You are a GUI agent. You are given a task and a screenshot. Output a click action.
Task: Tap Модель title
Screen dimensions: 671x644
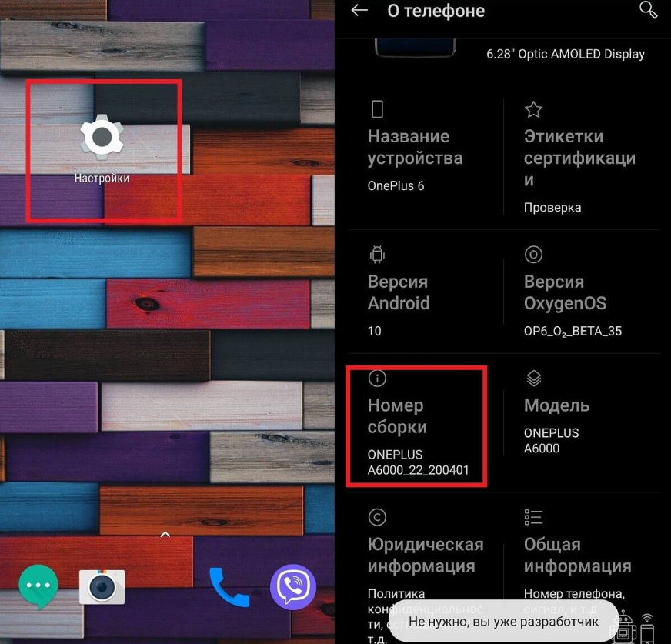pos(556,405)
